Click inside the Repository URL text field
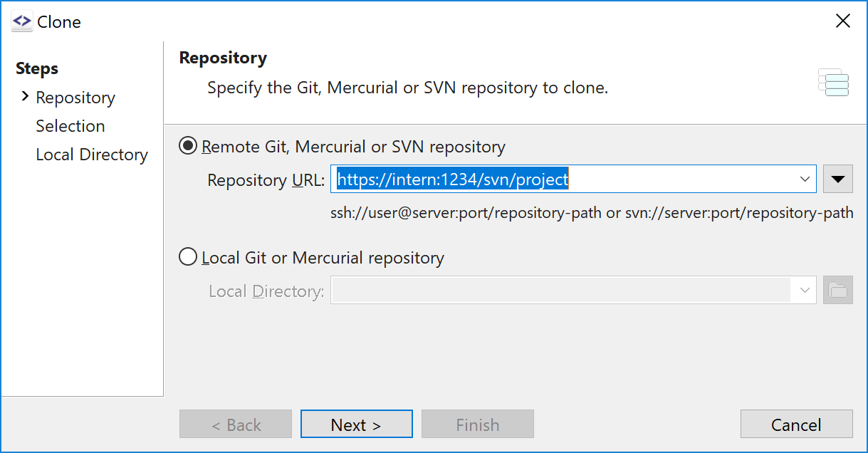Viewport: 868px width, 453px height. pos(563,179)
